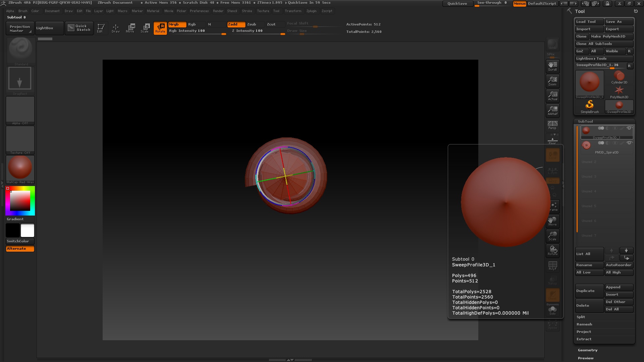Image resolution: width=644 pixels, height=362 pixels.
Task: Click the AAHalf view icon
Action: point(552,110)
